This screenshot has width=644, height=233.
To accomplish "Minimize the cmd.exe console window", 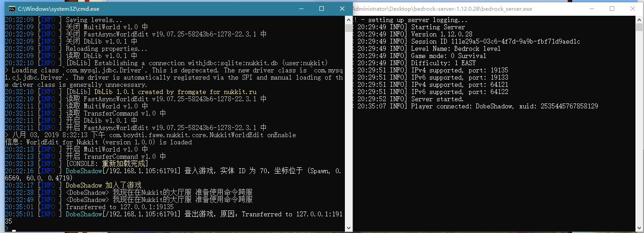I will click(x=300, y=9).
